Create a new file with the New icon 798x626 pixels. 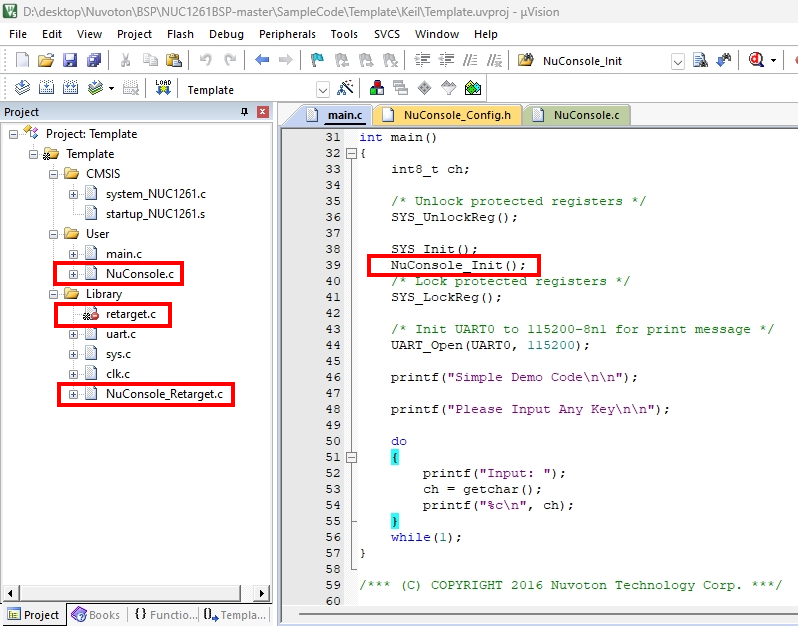22,60
